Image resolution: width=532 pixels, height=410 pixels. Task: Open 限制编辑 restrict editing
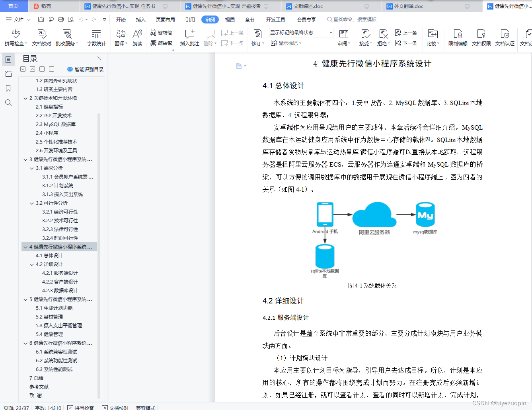point(458,38)
